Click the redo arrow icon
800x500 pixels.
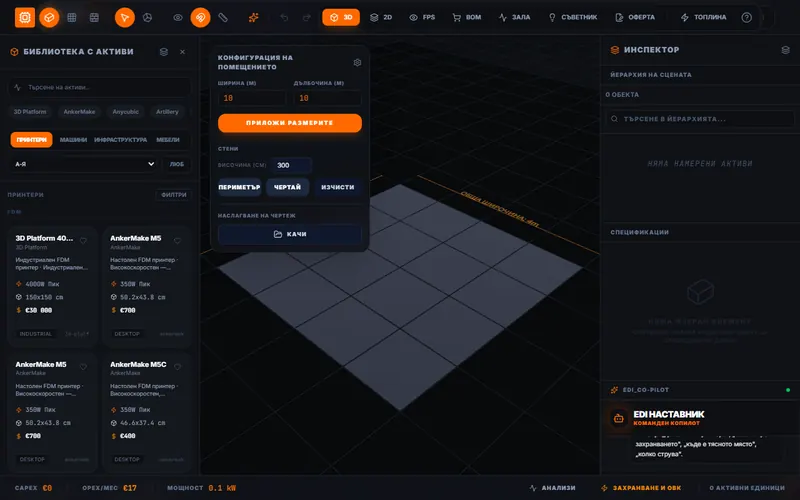tap(307, 17)
